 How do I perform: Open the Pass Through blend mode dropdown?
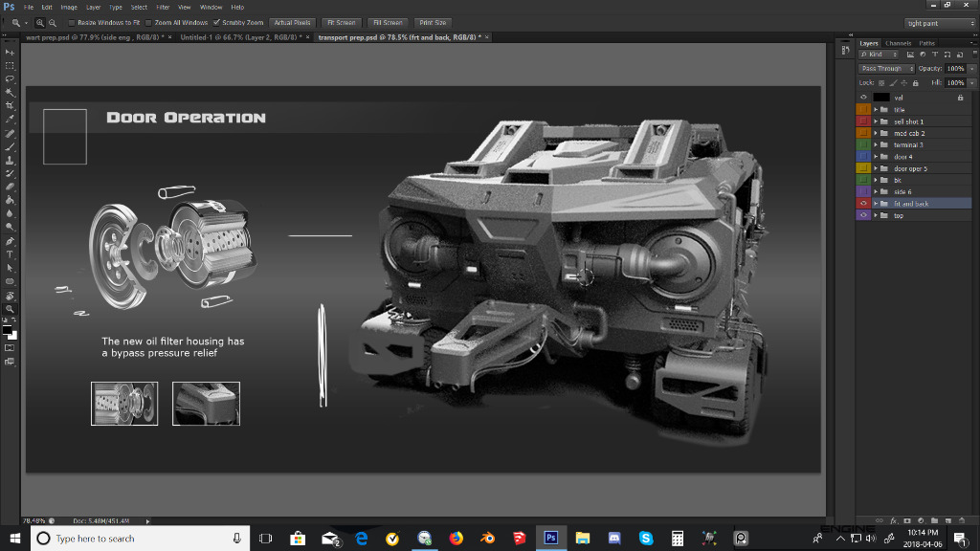[886, 69]
